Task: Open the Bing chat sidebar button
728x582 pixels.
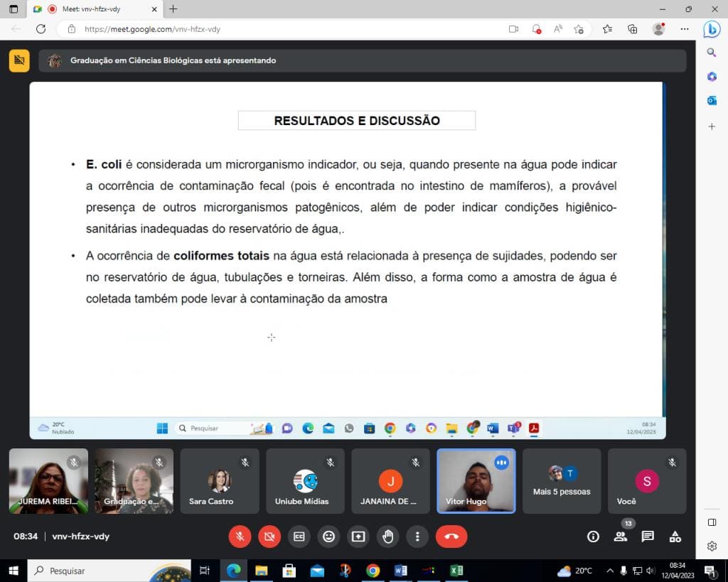Action: [711, 29]
